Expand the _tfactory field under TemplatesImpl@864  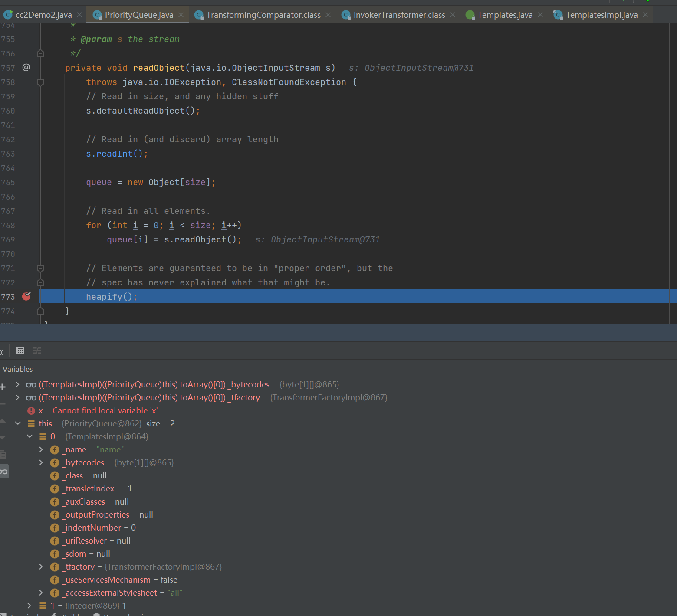pyautogui.click(x=41, y=567)
